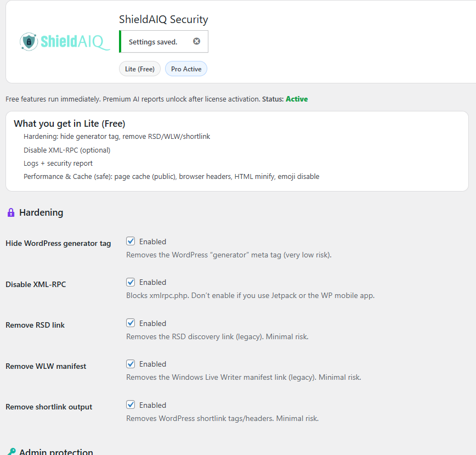The image size is (476, 455).
Task: Click the Lite (Free) badge
Action: tap(139, 69)
